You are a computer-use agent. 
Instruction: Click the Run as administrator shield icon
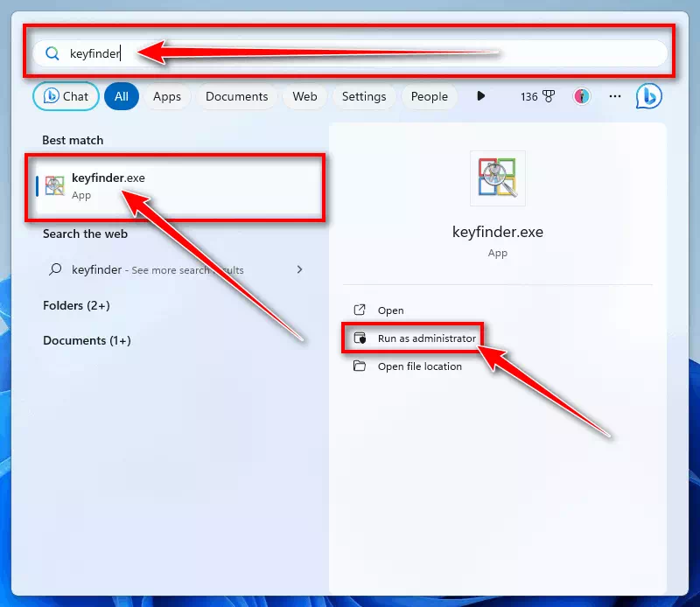click(360, 338)
